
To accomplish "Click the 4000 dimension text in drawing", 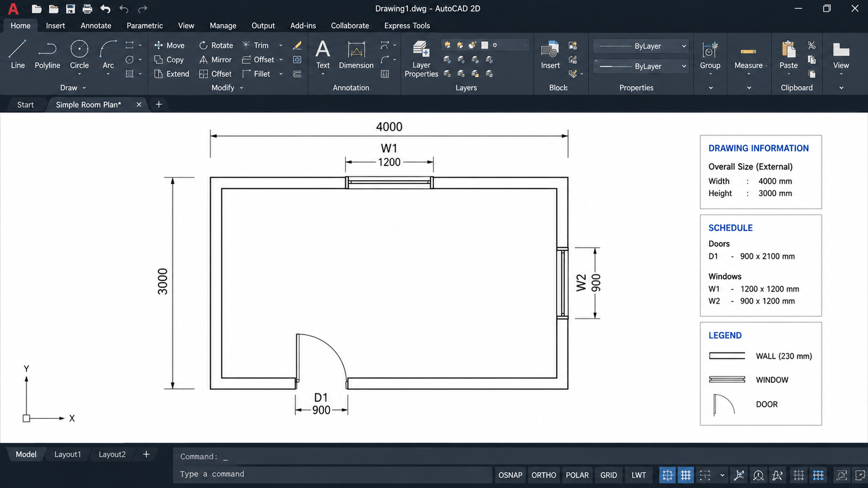I will click(x=389, y=127).
